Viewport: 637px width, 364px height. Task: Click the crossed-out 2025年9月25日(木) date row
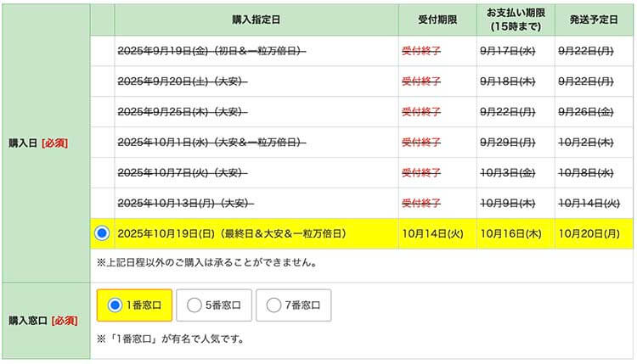coord(188,112)
